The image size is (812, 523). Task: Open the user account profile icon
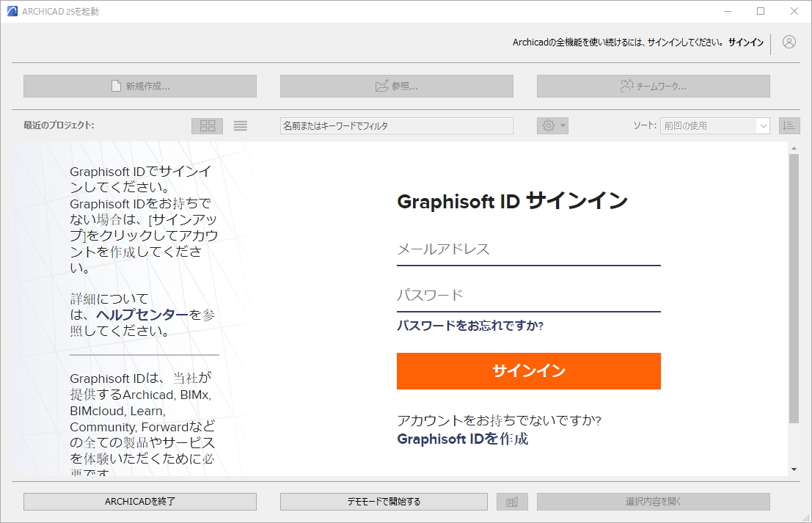[789, 42]
